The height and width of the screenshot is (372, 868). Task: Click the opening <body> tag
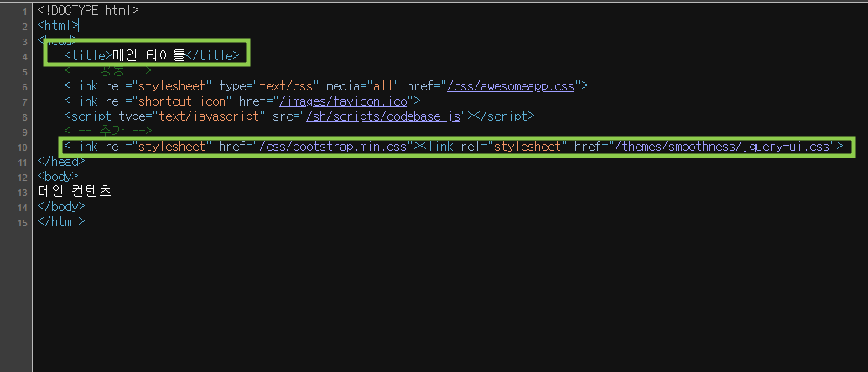[x=58, y=177]
